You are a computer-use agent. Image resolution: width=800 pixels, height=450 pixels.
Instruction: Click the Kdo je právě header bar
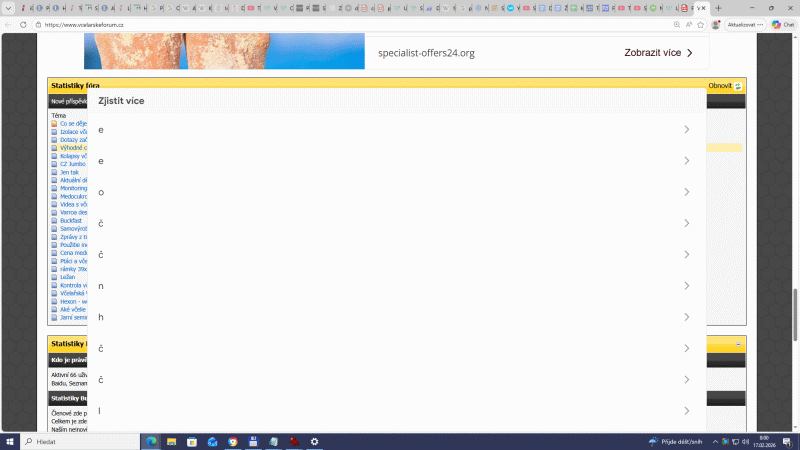pyautogui.click(x=68, y=360)
